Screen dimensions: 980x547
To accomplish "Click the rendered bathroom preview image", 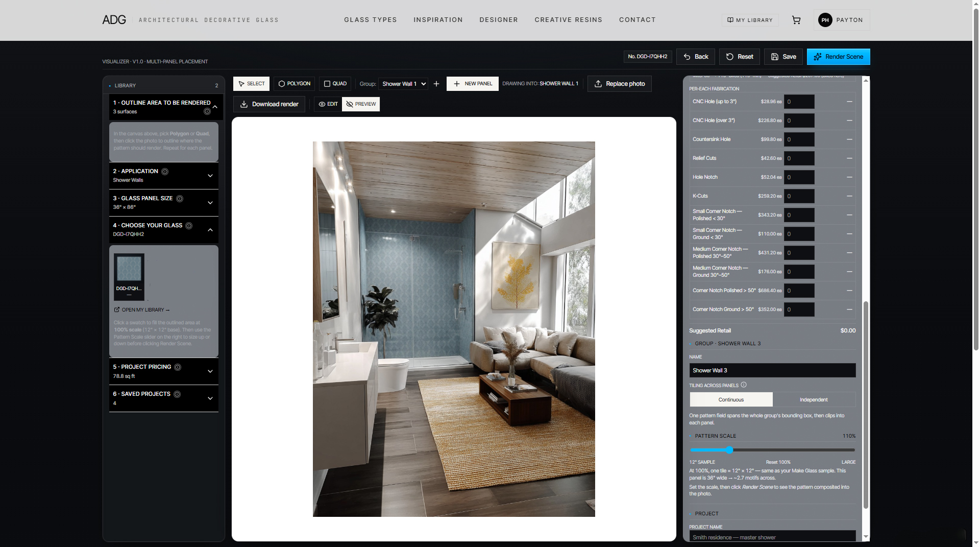I will [454, 329].
